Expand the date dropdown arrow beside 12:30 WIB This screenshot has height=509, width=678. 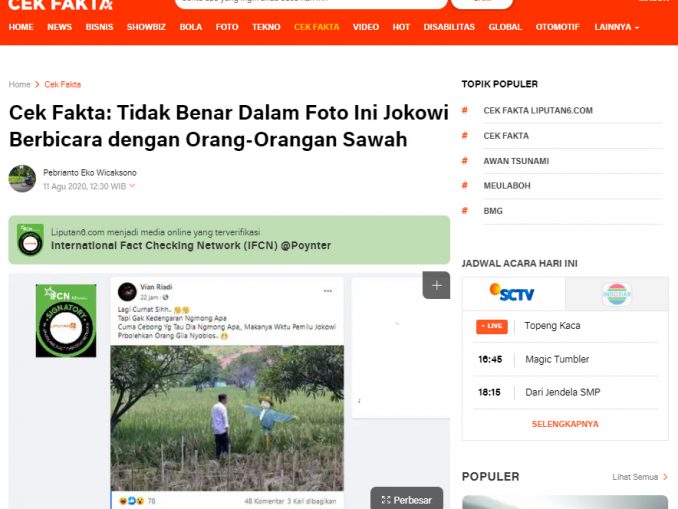pos(132,186)
